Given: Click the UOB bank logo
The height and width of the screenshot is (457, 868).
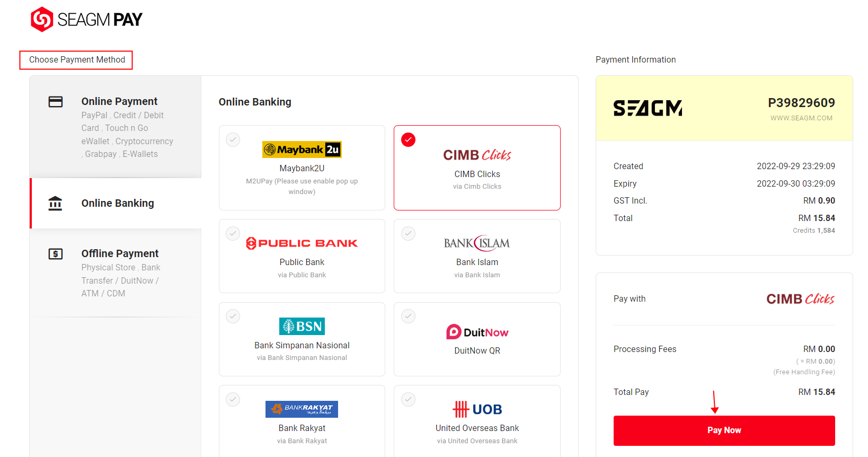Looking at the screenshot, I should point(476,409).
